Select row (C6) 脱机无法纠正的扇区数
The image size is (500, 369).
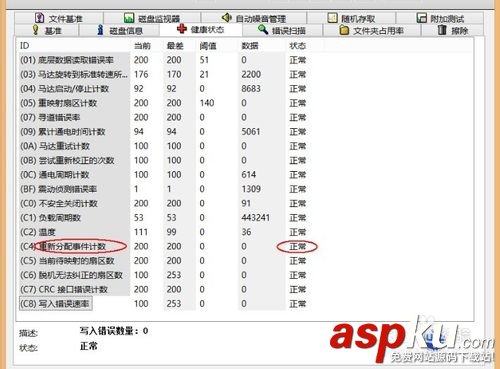tap(163, 275)
